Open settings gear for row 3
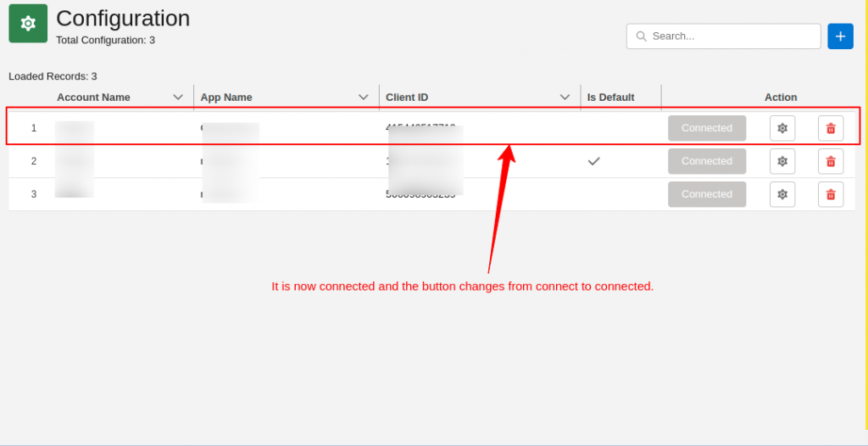 click(x=782, y=194)
